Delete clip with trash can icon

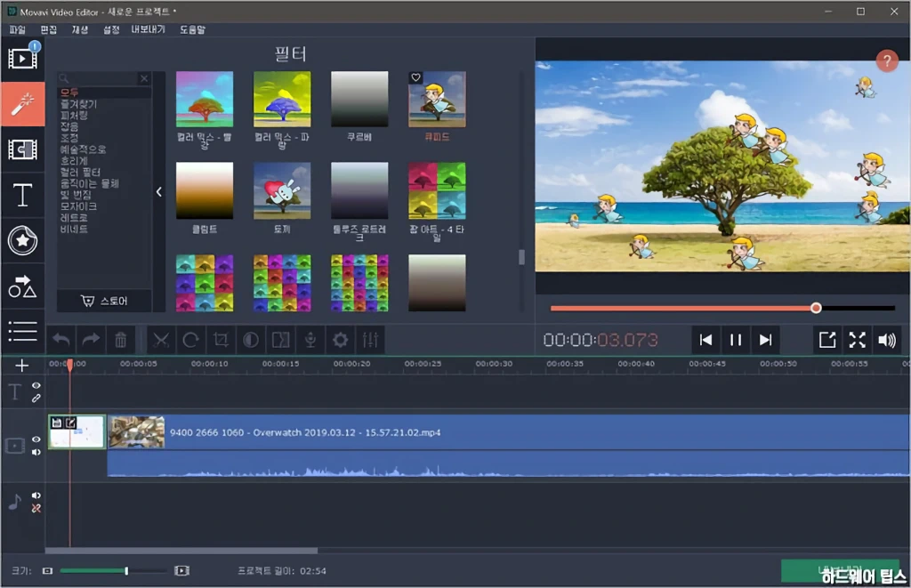pyautogui.click(x=120, y=340)
